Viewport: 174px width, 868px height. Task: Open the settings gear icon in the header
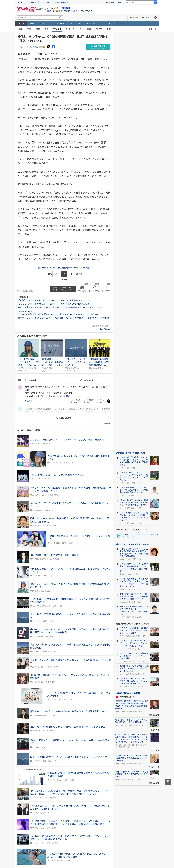pos(155,18)
